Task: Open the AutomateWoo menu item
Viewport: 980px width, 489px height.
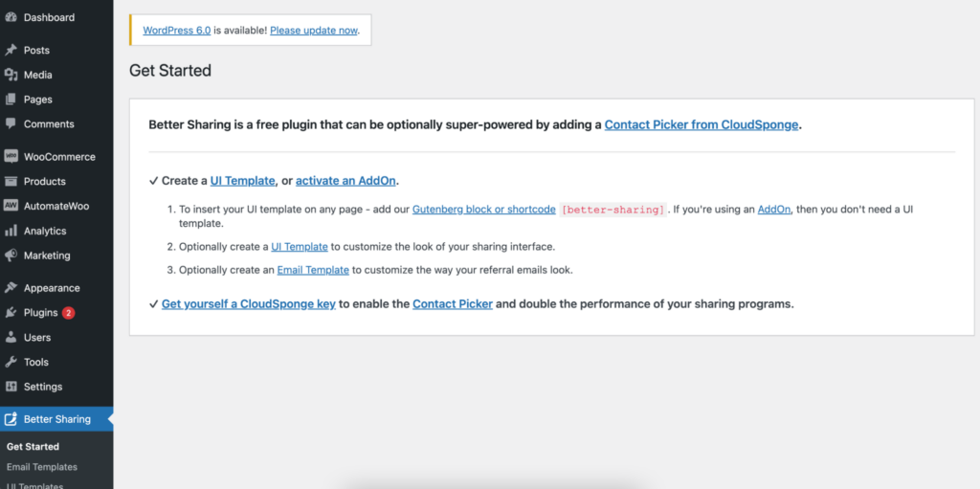Action: tap(56, 206)
